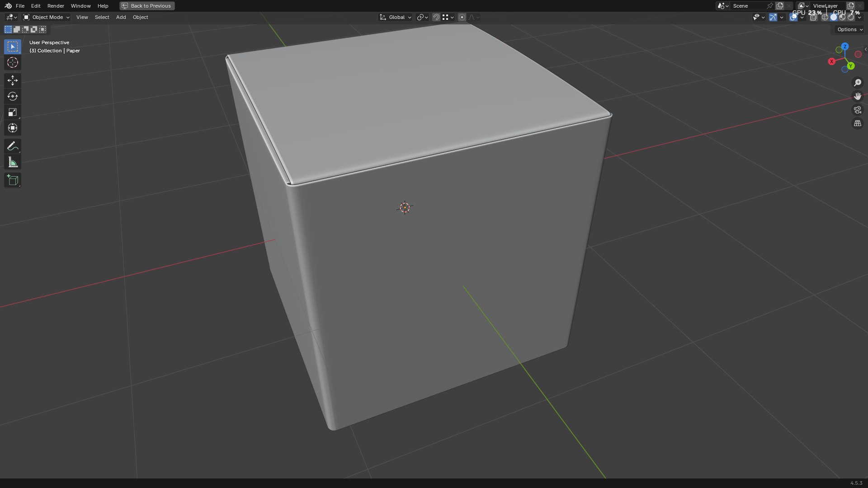The height and width of the screenshot is (488, 868).
Task: Open snapping options dropdown
Action: (448, 17)
